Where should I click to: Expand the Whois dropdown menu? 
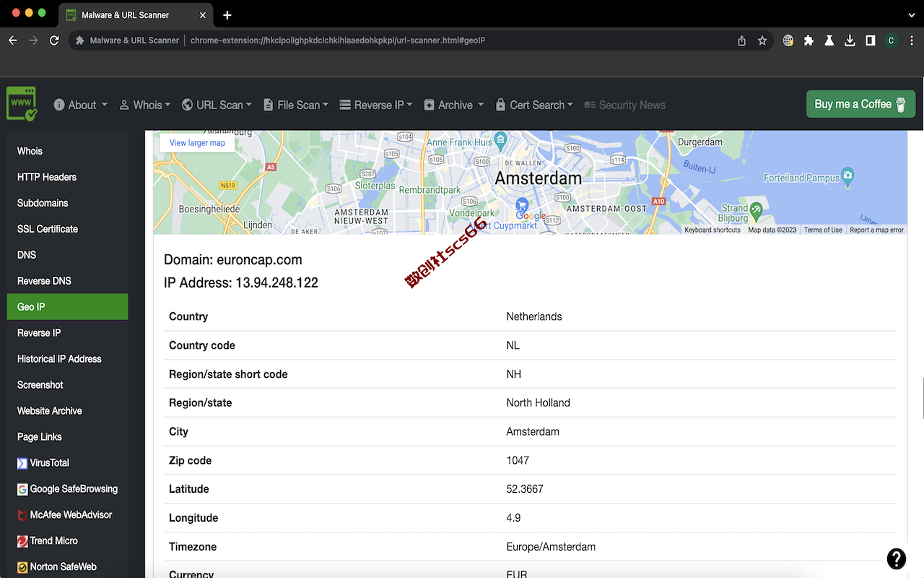click(x=145, y=105)
